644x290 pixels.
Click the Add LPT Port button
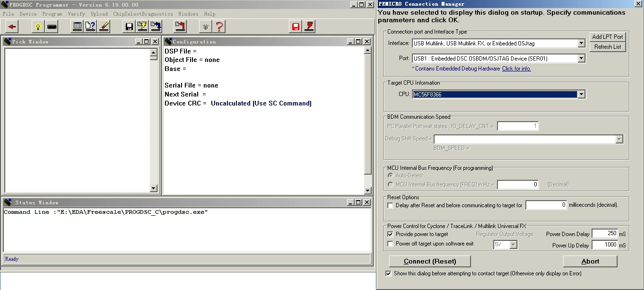pyautogui.click(x=608, y=37)
